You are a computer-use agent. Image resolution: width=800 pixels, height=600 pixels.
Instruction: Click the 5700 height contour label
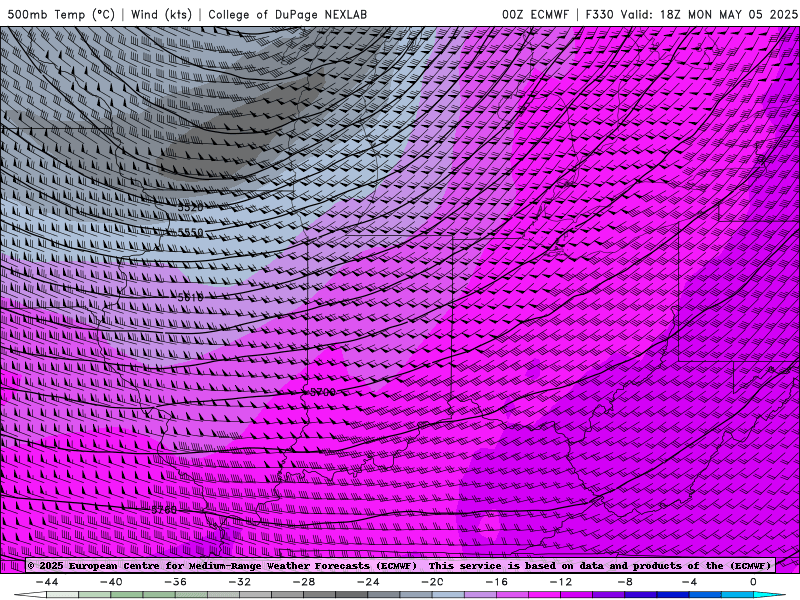coord(323,392)
